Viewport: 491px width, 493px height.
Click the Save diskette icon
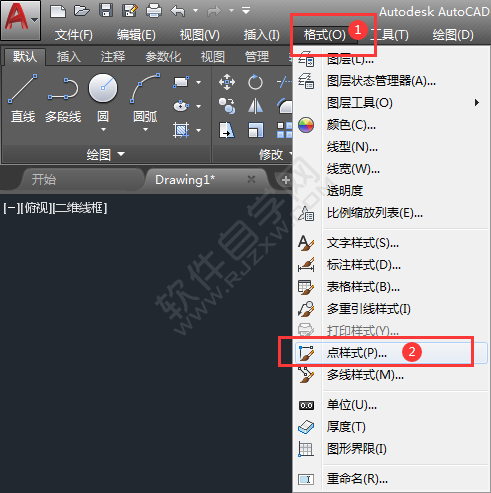(x=106, y=11)
